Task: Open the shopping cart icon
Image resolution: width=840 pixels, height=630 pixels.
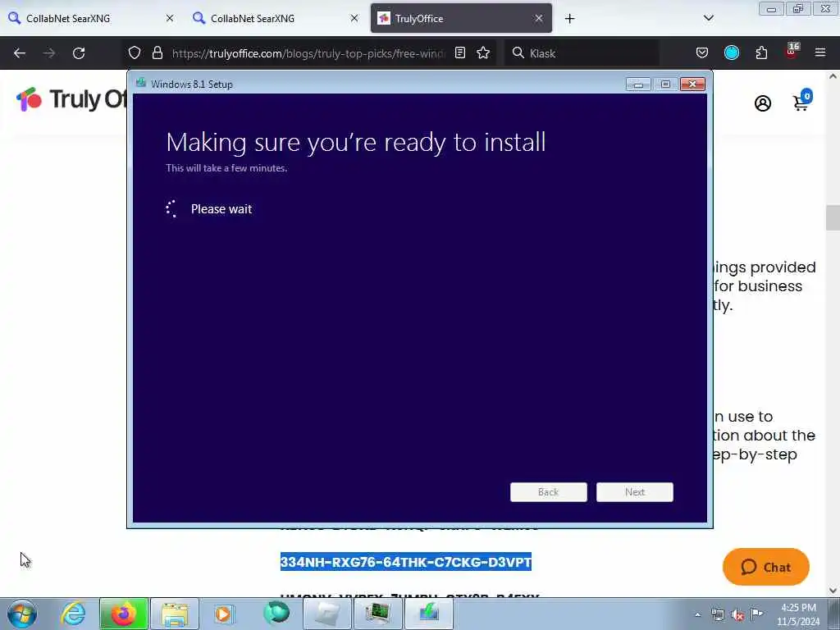Action: 802,100
